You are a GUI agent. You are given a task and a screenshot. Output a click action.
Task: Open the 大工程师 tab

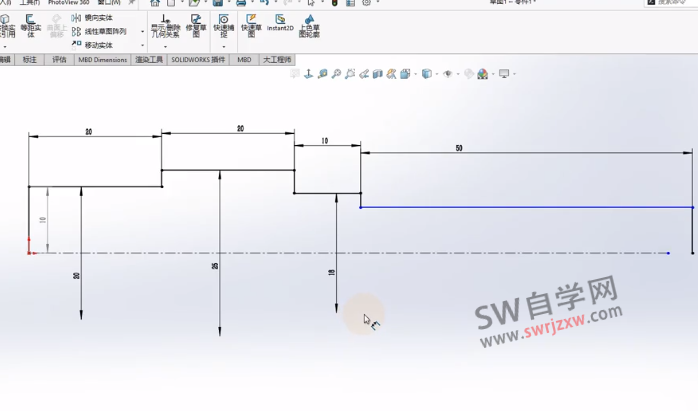(x=277, y=60)
